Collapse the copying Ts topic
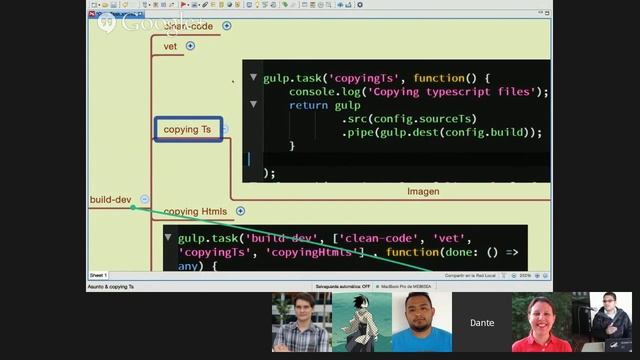Viewport: 640px width, 360px height. (225, 129)
